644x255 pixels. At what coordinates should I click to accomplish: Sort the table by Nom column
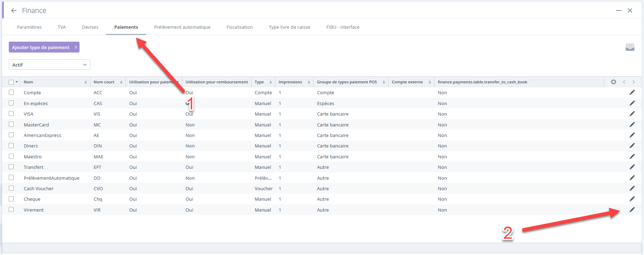(85, 82)
